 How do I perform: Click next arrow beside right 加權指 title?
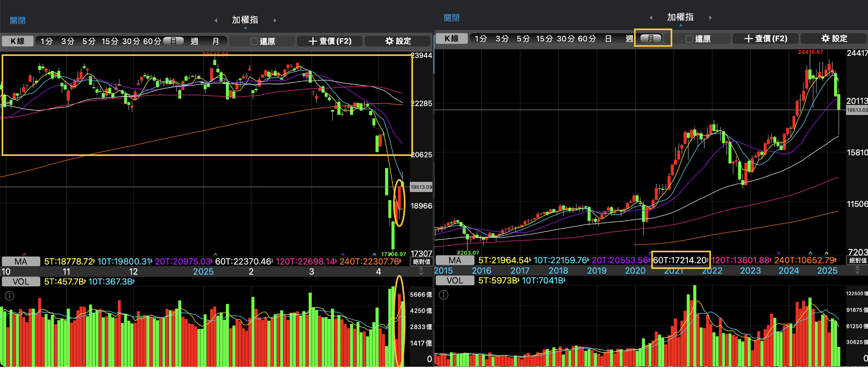[x=710, y=18]
